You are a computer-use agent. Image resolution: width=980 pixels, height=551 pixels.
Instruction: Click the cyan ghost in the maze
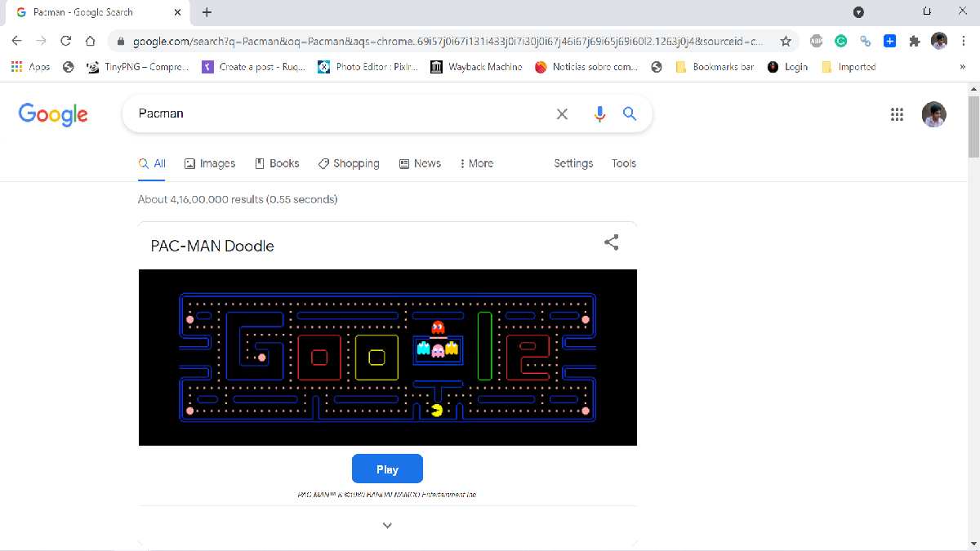[x=423, y=349]
